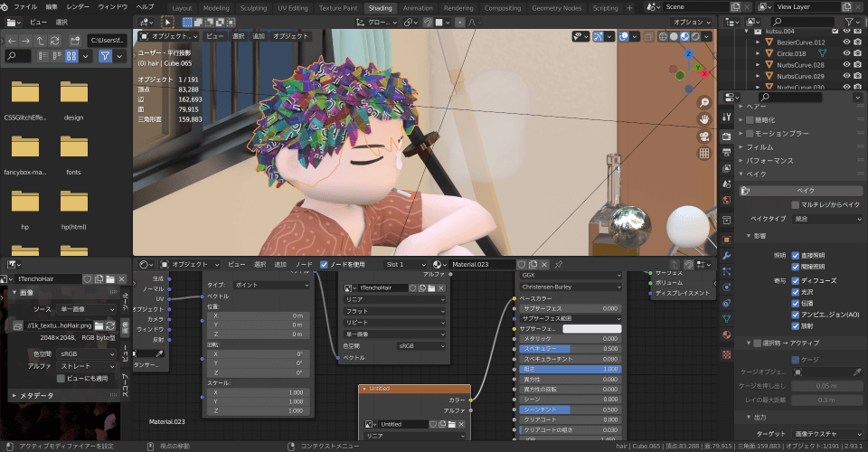Open the World properties tab

tap(727, 201)
